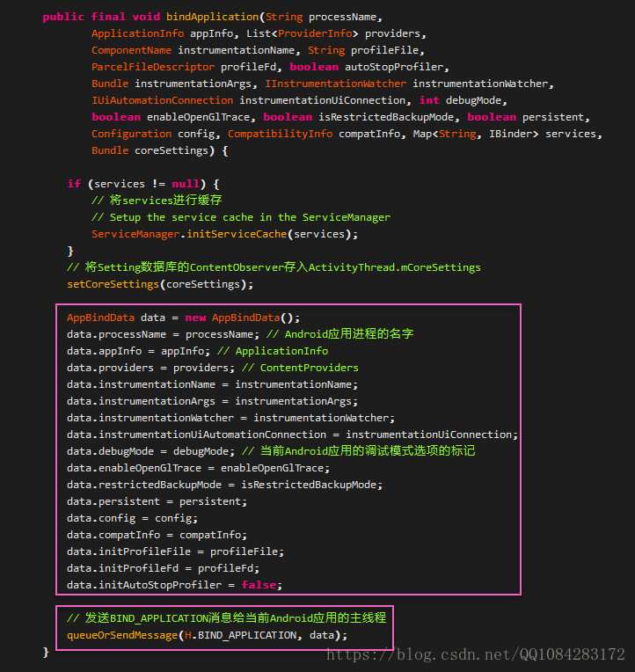Click 'CompatibilityInfo compatInfo' parameter
635x672 pixels.
pyautogui.click(x=314, y=134)
